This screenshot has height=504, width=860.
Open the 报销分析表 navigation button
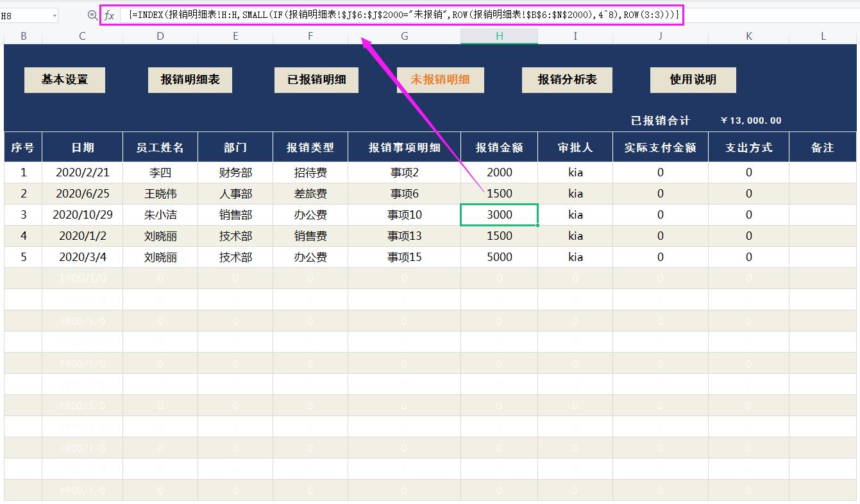coord(567,80)
